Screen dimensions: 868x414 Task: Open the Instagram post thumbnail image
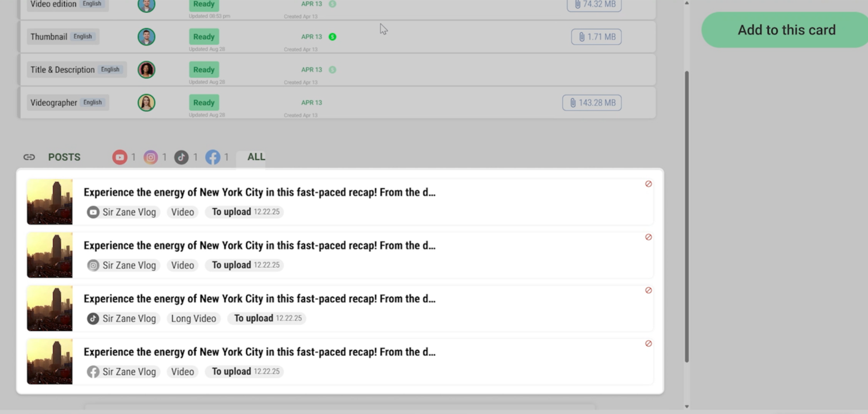(x=49, y=255)
